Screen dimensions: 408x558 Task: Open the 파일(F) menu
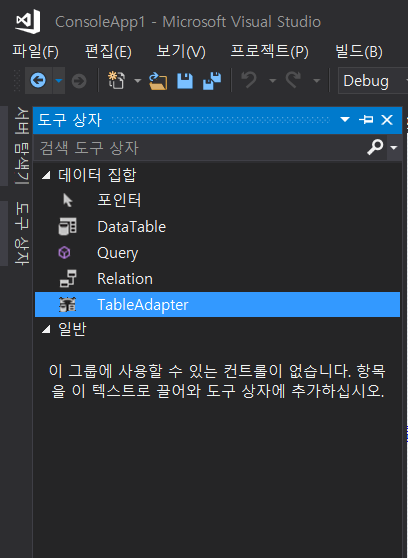[36, 52]
